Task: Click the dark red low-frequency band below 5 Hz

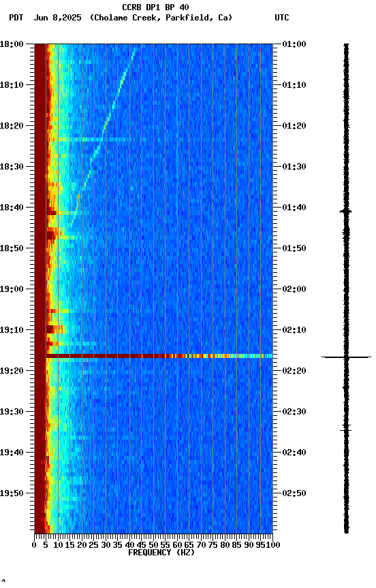Action: [40, 289]
